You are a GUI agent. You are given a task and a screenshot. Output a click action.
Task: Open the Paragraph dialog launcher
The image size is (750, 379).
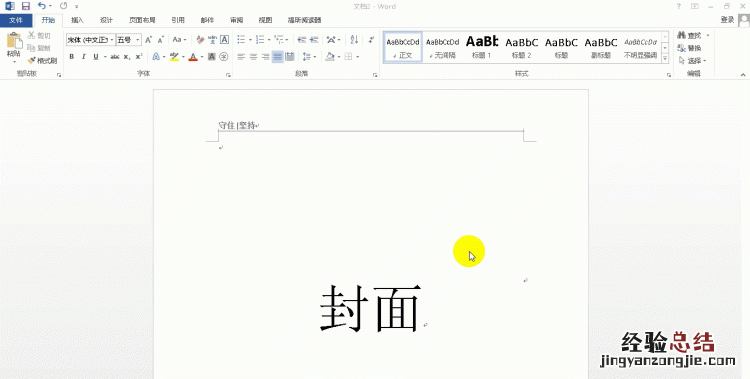(375, 75)
